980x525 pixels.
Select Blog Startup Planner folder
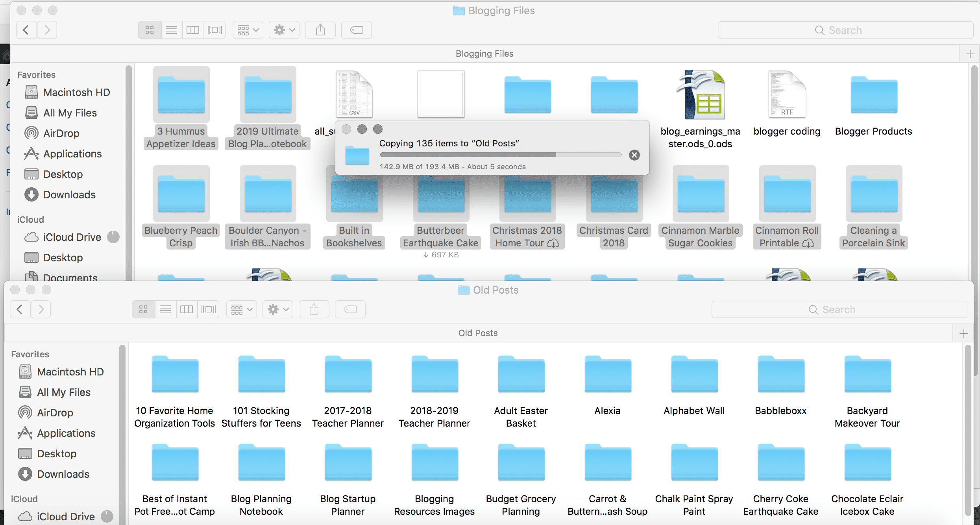tap(348, 480)
